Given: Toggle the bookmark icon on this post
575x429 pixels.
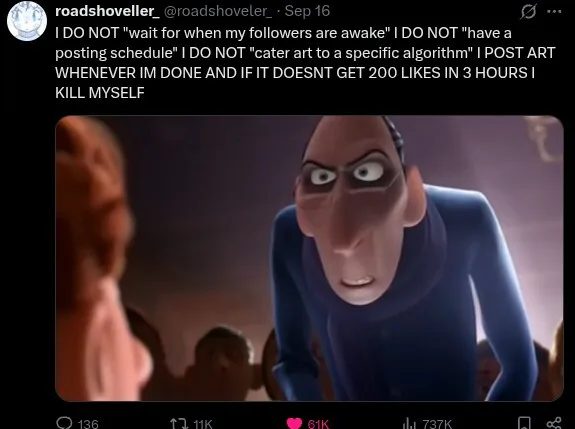Looking at the screenshot, I should tap(524, 423).
